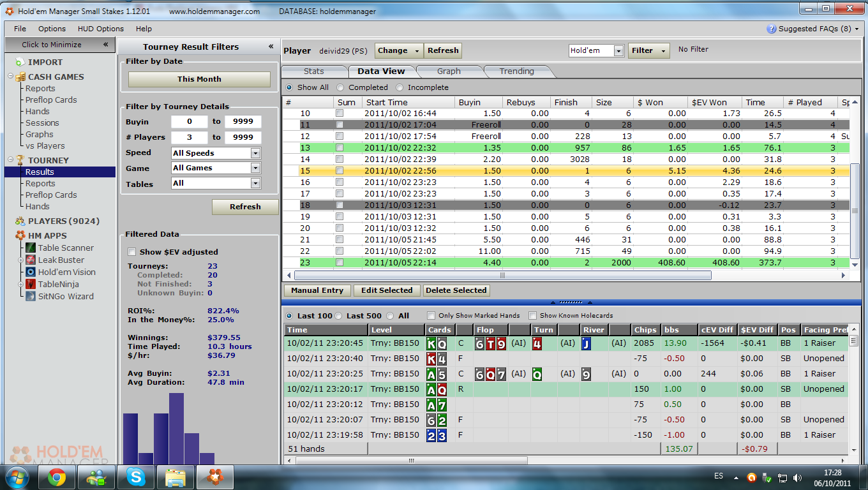Viewport: 868px width, 490px height.
Task: Click the TableNinja app icon
Action: pyautogui.click(x=31, y=284)
